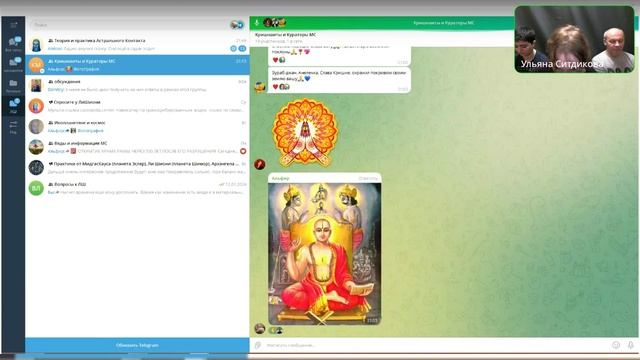This screenshot has width=640, height=360.
Task: Click the green 'ВЛ' avatar in the chat list
Action: coord(36,188)
